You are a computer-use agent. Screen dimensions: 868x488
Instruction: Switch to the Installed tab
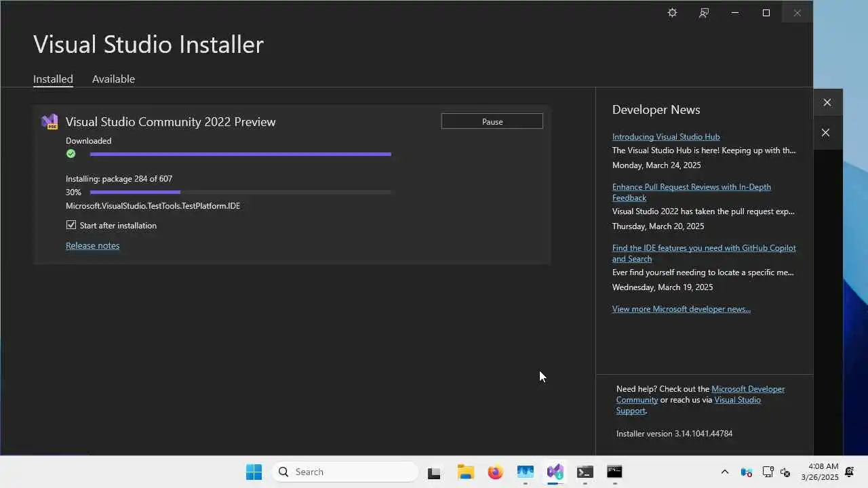(53, 79)
